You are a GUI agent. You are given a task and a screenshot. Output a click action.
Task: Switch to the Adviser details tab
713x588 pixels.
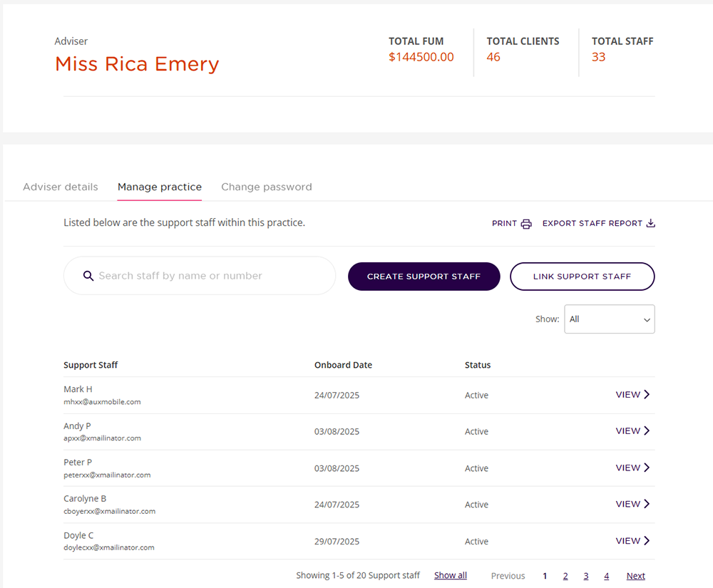(61, 187)
